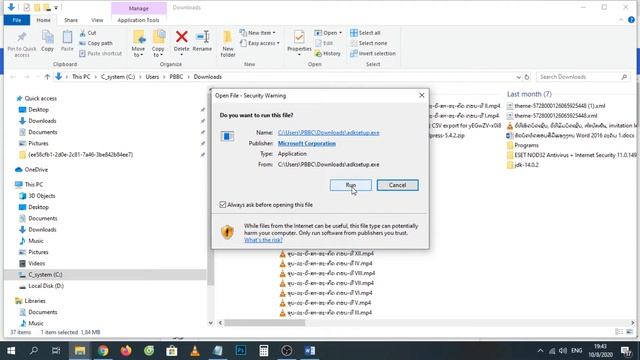640x360 pixels.
Task: Click the Search Downloads field
Action: (582, 77)
